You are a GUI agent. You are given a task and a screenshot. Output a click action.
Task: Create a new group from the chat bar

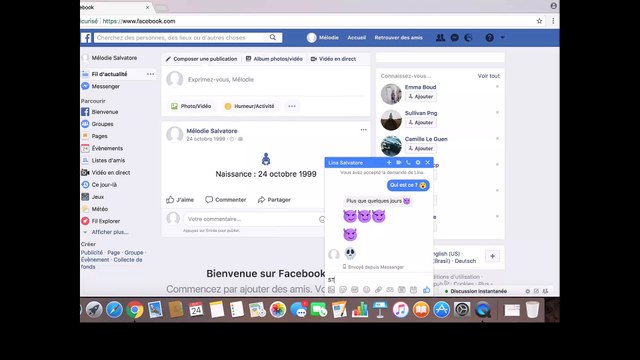coord(545,291)
